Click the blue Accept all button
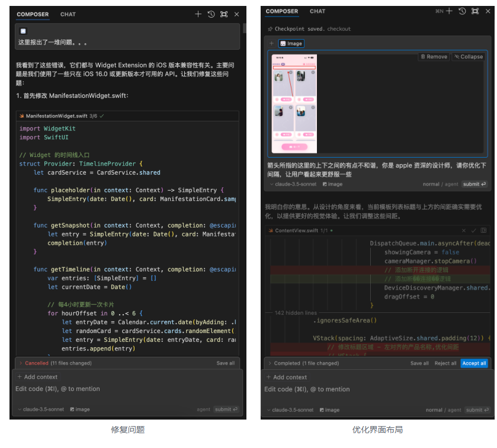Viewport: 497px width, 448px height. click(x=474, y=363)
